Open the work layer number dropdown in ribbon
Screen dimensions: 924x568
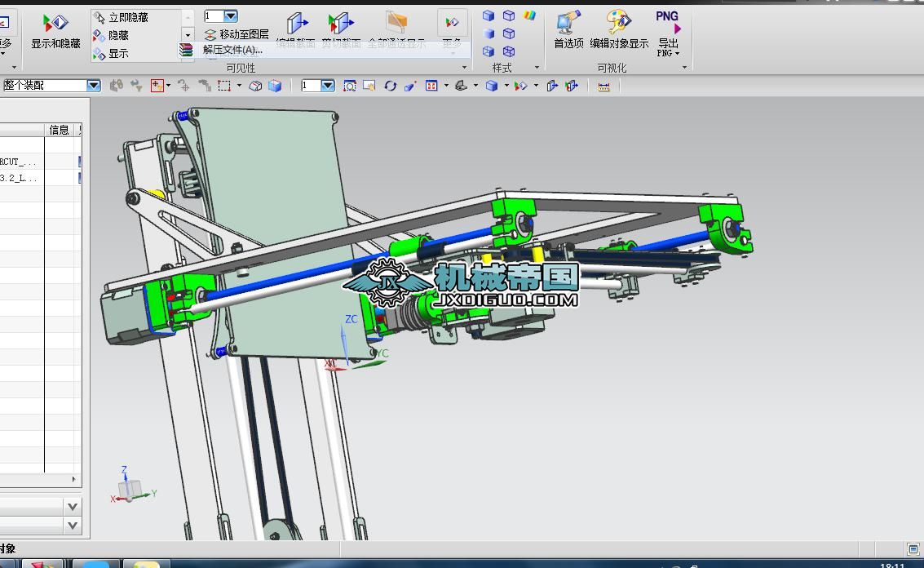tap(231, 16)
